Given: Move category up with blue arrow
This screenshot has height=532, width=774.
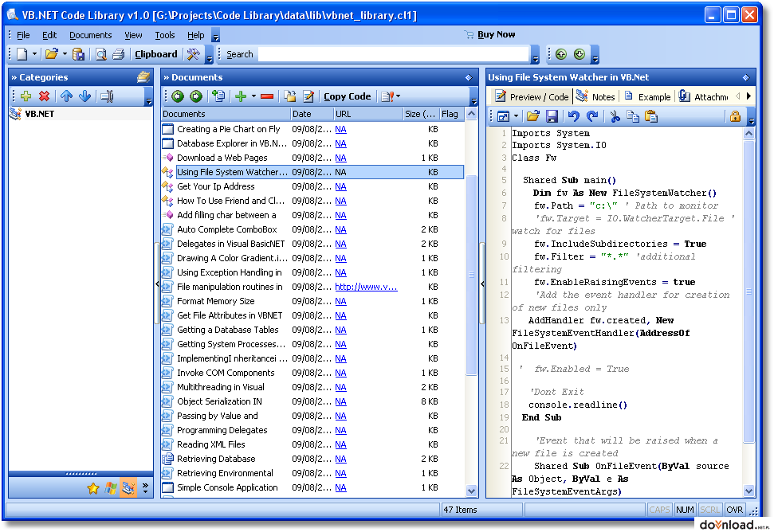Looking at the screenshot, I should point(67,96).
